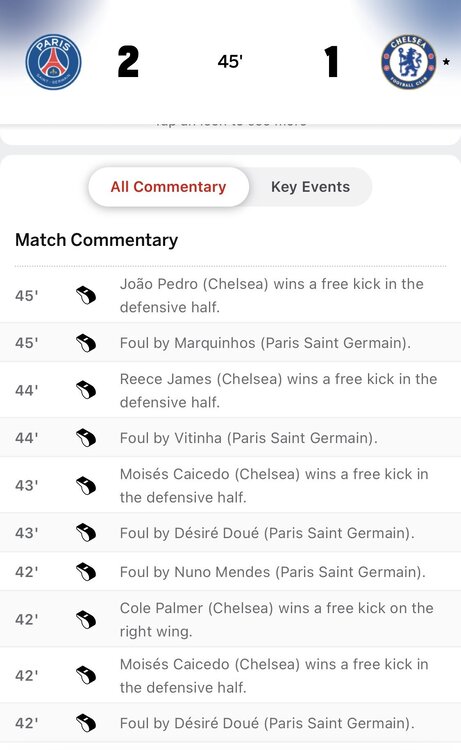Tap whistle icon for Reece James free kick
The height and width of the screenshot is (750, 461).
(86, 390)
